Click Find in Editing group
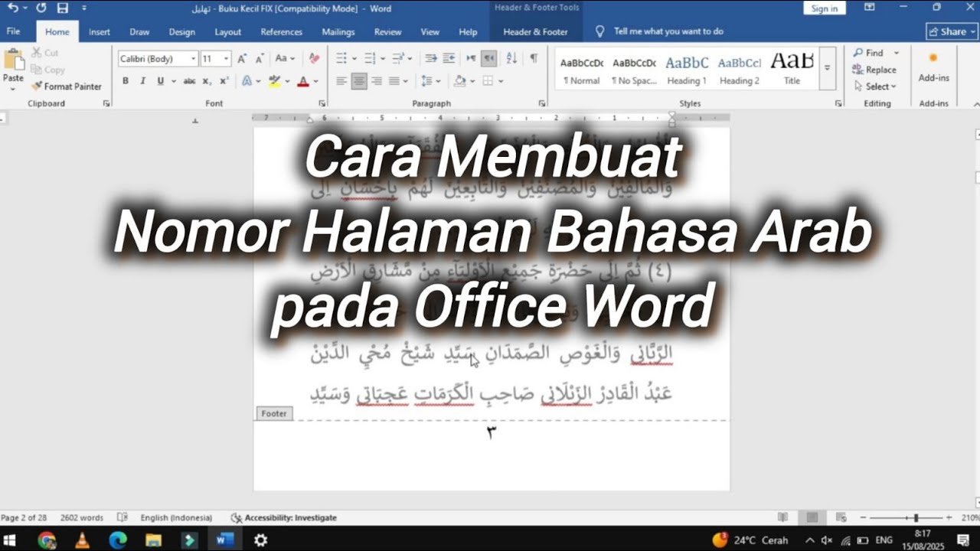The width and height of the screenshot is (980, 551). 868,53
